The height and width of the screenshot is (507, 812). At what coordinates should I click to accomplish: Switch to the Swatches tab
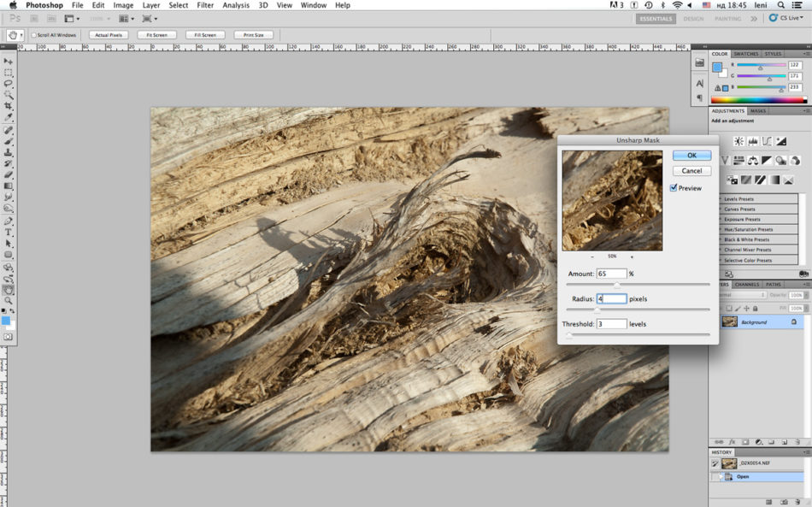click(x=745, y=54)
